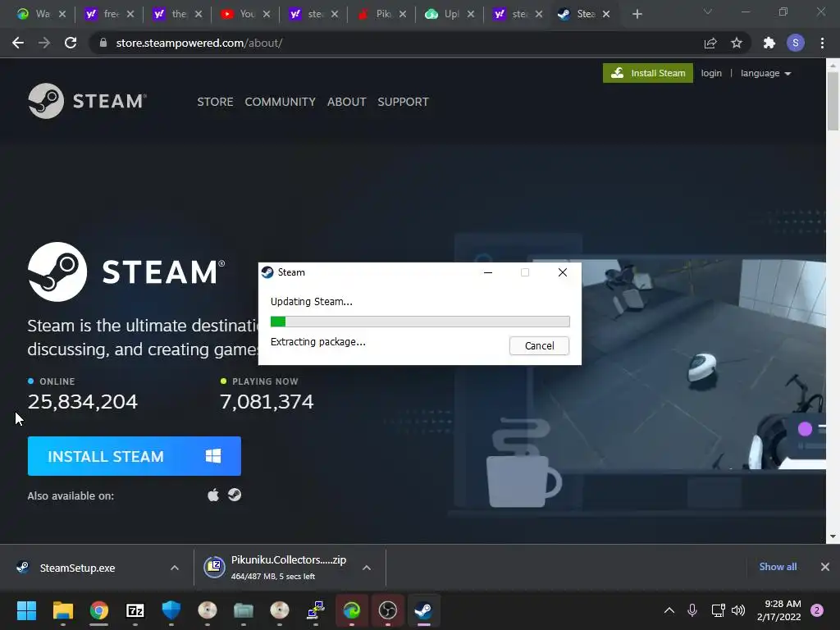
Task: Open File Explorer from the taskbar
Action: click(62, 609)
